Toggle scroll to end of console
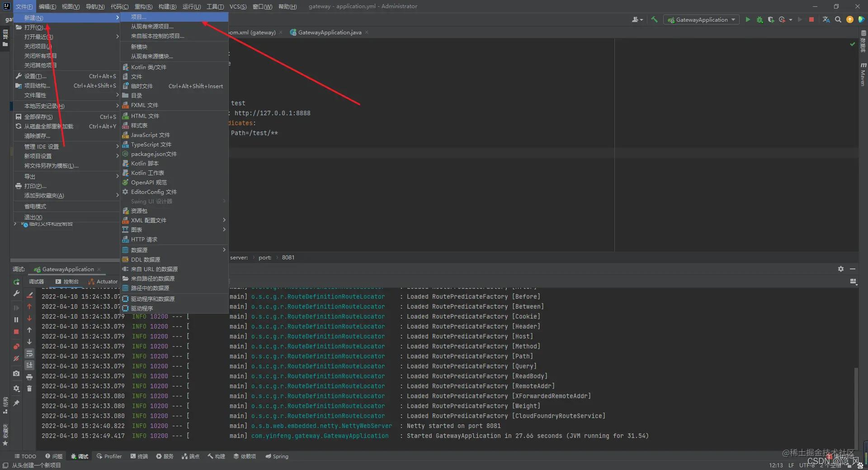Screen dimensions: 868x470 tap(29, 365)
